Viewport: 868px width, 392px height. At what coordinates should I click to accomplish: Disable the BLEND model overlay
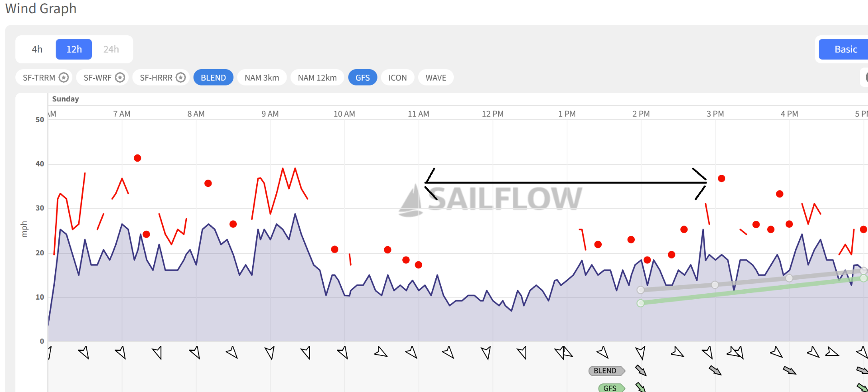pyautogui.click(x=213, y=77)
